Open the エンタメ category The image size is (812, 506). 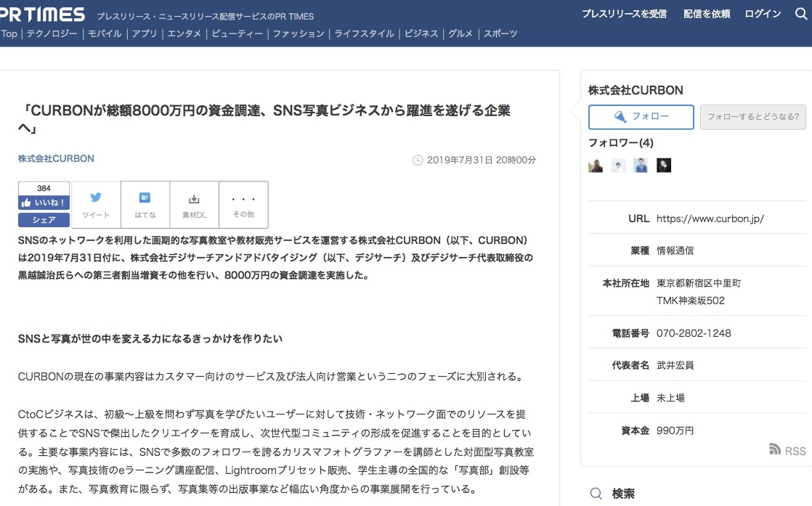(184, 33)
